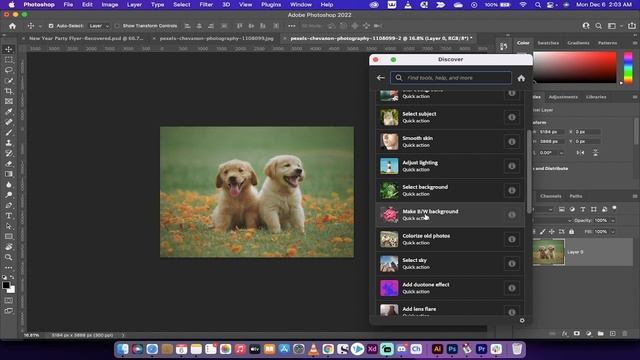
Task: Select the Lasso tool
Action: (9, 70)
